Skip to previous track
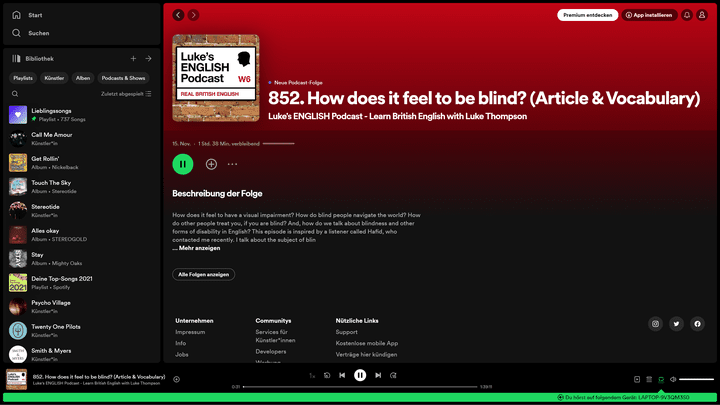 coord(342,375)
